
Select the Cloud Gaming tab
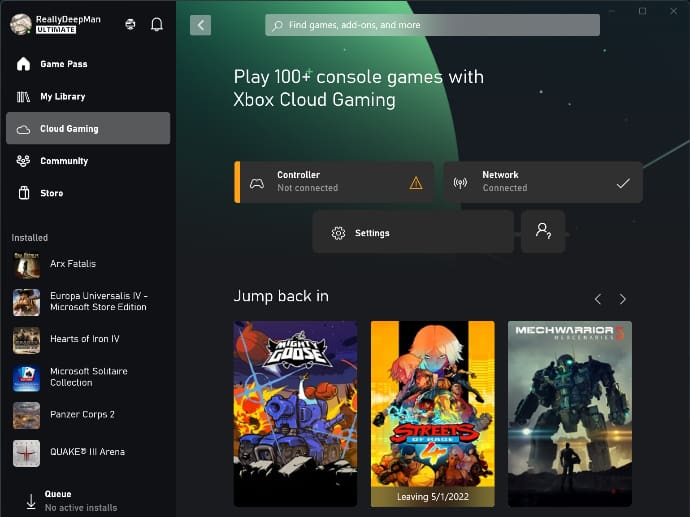(88, 128)
